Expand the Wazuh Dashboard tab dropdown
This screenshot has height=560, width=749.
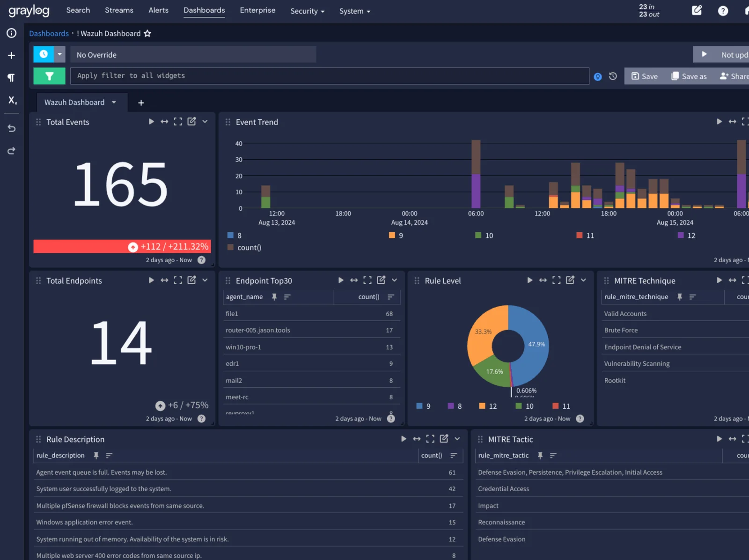(x=114, y=103)
